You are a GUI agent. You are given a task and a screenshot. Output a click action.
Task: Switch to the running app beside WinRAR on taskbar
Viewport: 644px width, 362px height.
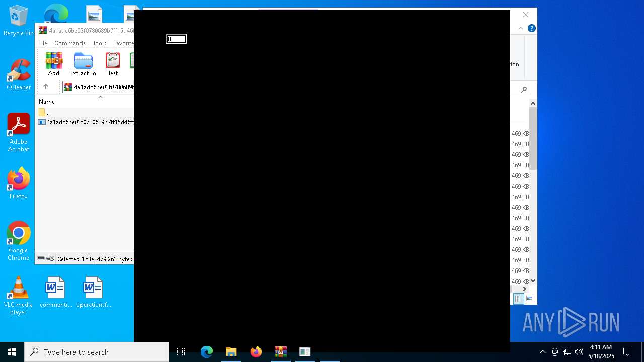[x=305, y=352]
